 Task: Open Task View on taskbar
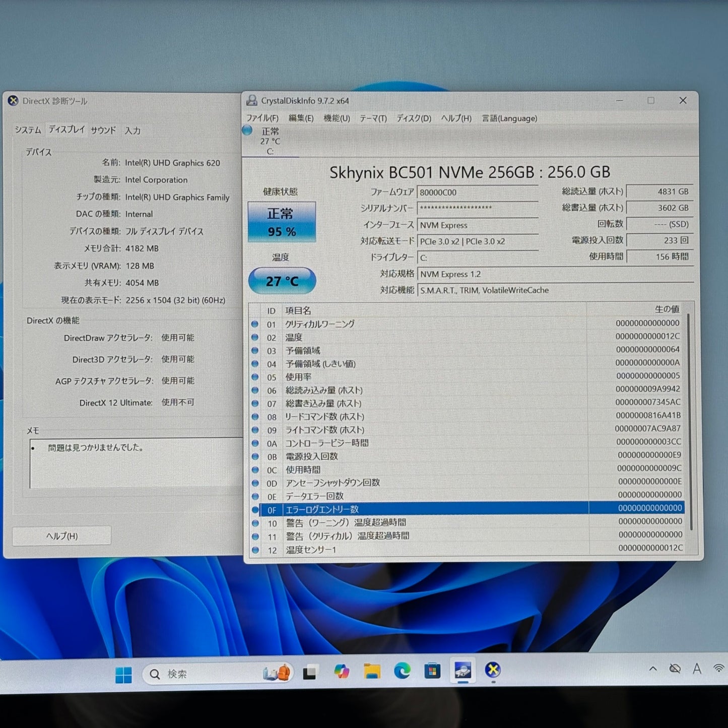(309, 673)
